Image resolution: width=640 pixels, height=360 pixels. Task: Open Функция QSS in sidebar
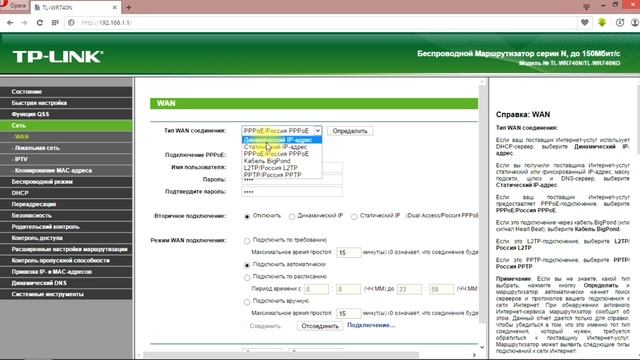pyautogui.click(x=66, y=114)
